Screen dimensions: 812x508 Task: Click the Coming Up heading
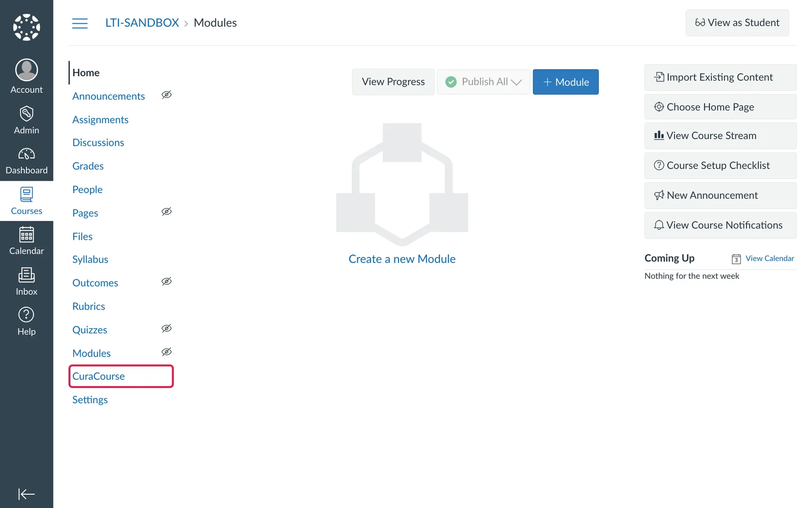(669, 258)
